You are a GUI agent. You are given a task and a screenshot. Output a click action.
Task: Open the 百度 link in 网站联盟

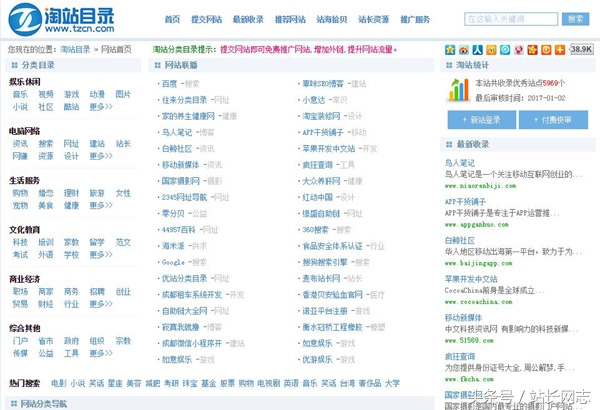(x=169, y=84)
